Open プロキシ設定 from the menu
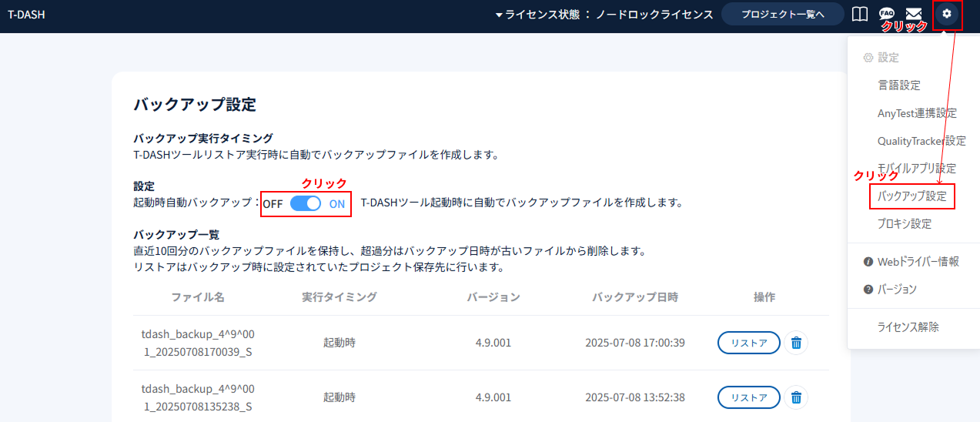Viewport: 980px width, 422px height. click(905, 224)
